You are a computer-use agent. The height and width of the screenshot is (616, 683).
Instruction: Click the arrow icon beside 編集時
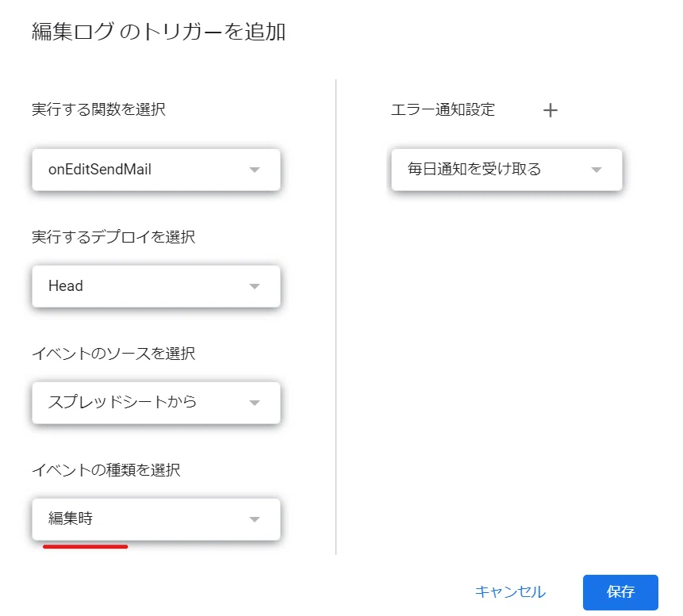click(x=255, y=519)
